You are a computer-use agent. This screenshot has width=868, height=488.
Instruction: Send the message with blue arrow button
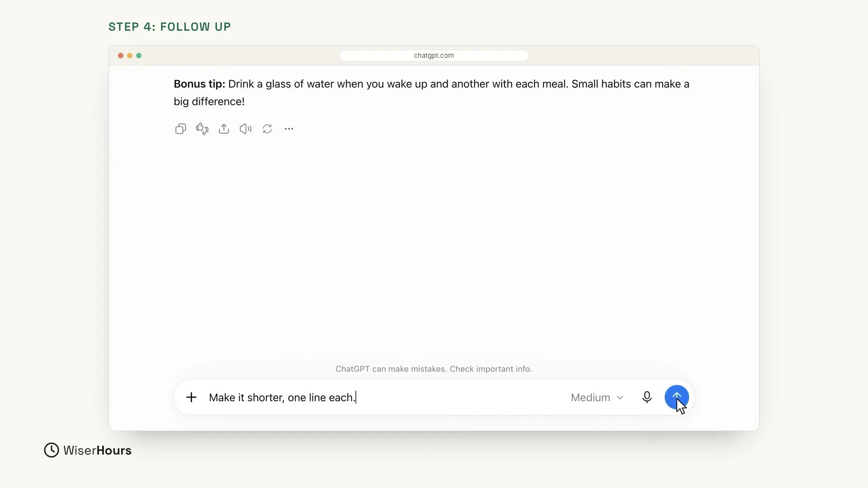(677, 397)
